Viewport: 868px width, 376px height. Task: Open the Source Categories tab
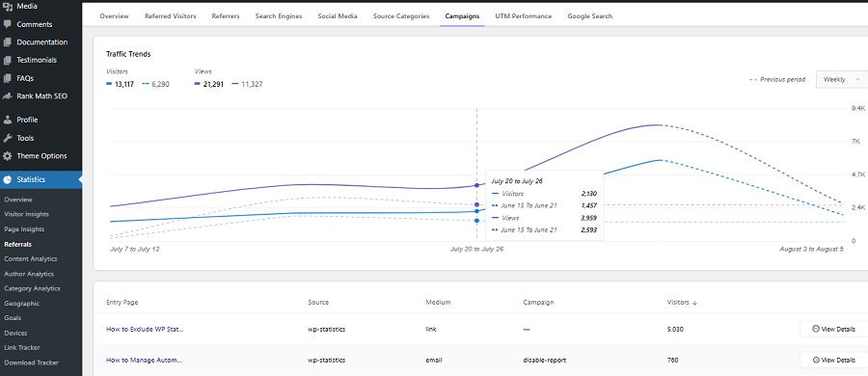pyautogui.click(x=401, y=16)
